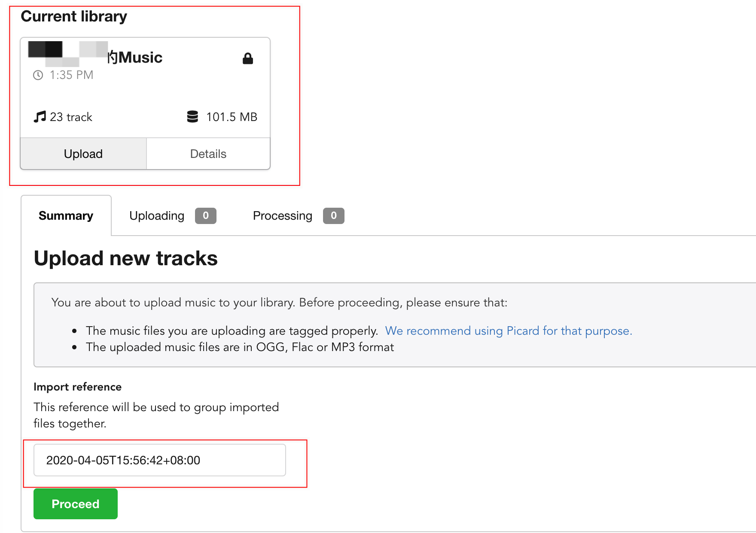
Task: Switch to the Uploading tab
Action: point(172,215)
